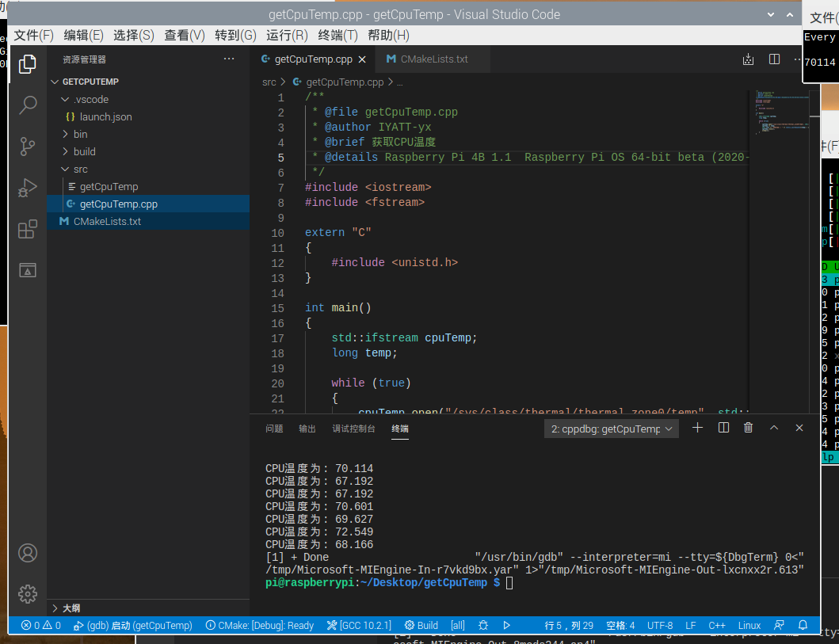Kill the terminal with trash icon
Viewport: 839px width, 644px height.
(748, 428)
